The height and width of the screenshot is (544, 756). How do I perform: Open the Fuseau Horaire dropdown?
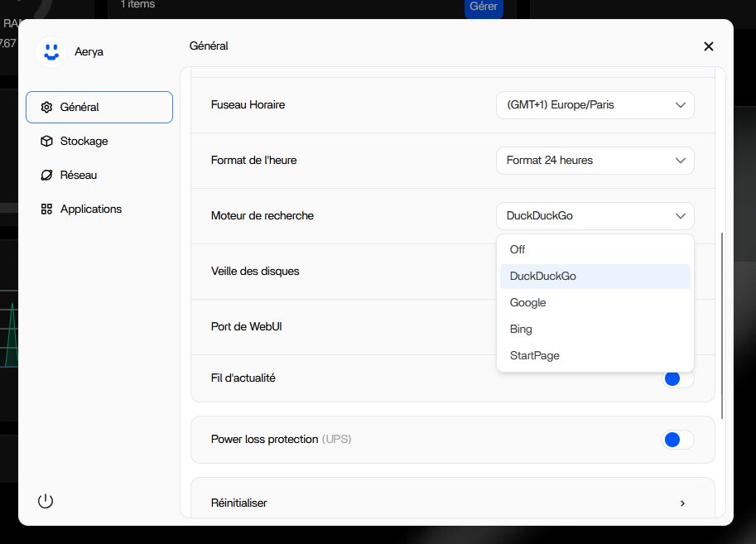tap(595, 105)
